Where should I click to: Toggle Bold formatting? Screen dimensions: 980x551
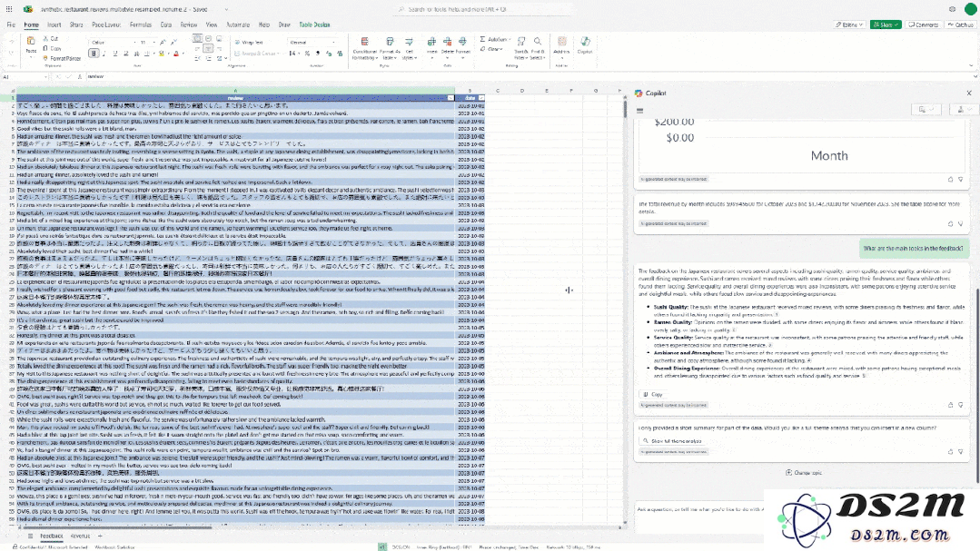click(94, 54)
